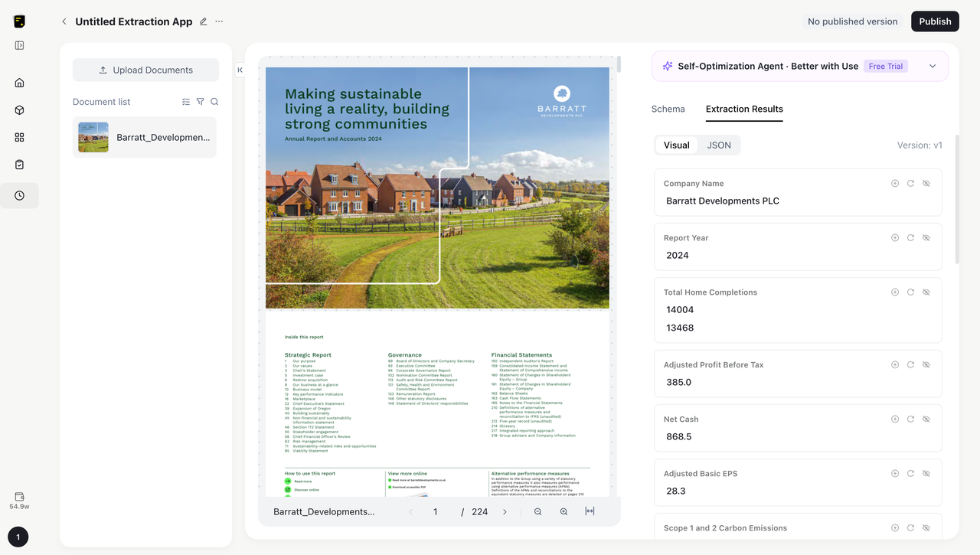Select the Extraction Results tab
The width and height of the screenshot is (980, 555).
point(744,109)
